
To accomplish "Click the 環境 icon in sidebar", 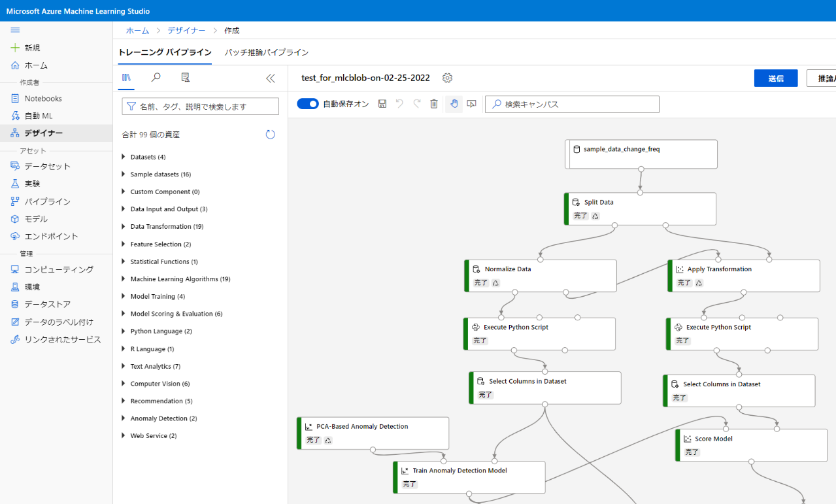I will tap(15, 287).
